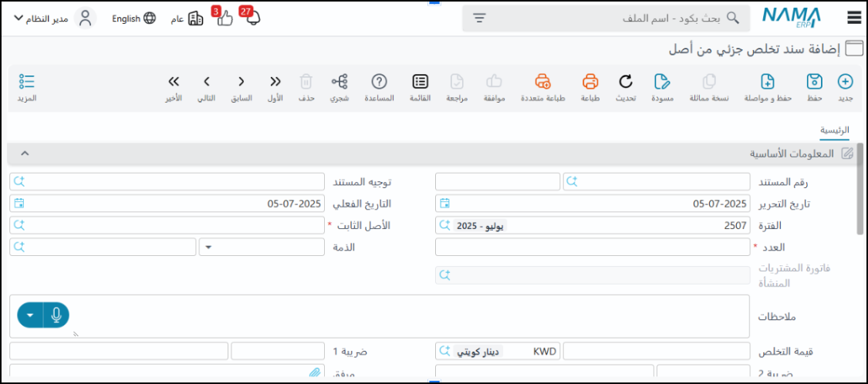Open the الذمة type dropdown
The width and height of the screenshot is (868, 384).
[x=211, y=248]
